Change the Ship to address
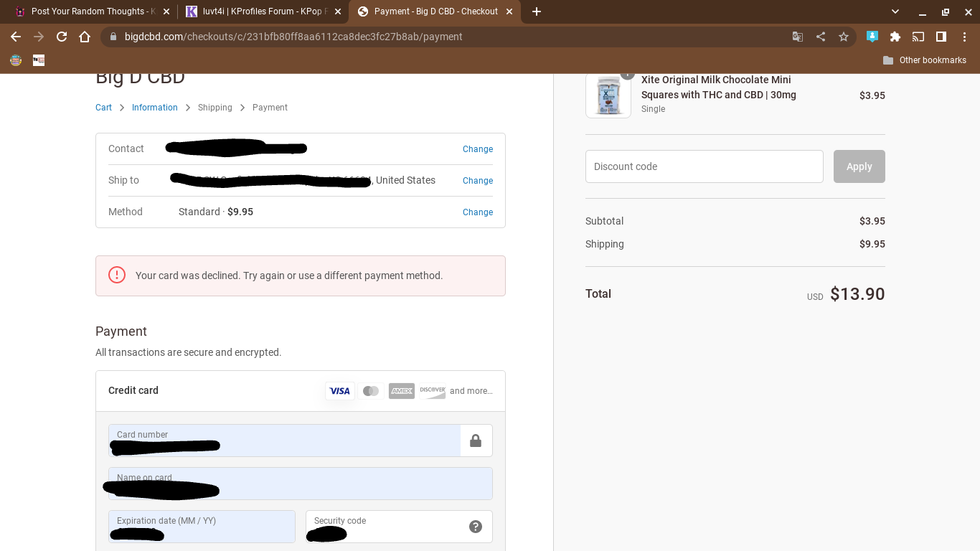Image resolution: width=980 pixels, height=551 pixels. point(478,181)
